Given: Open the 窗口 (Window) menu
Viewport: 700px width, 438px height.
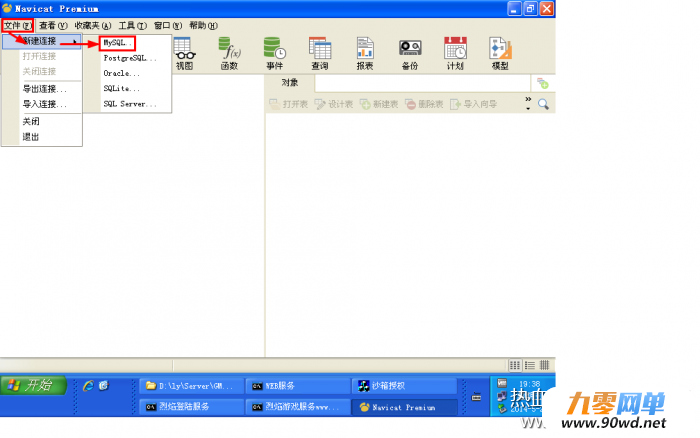Looking at the screenshot, I should click(x=168, y=25).
